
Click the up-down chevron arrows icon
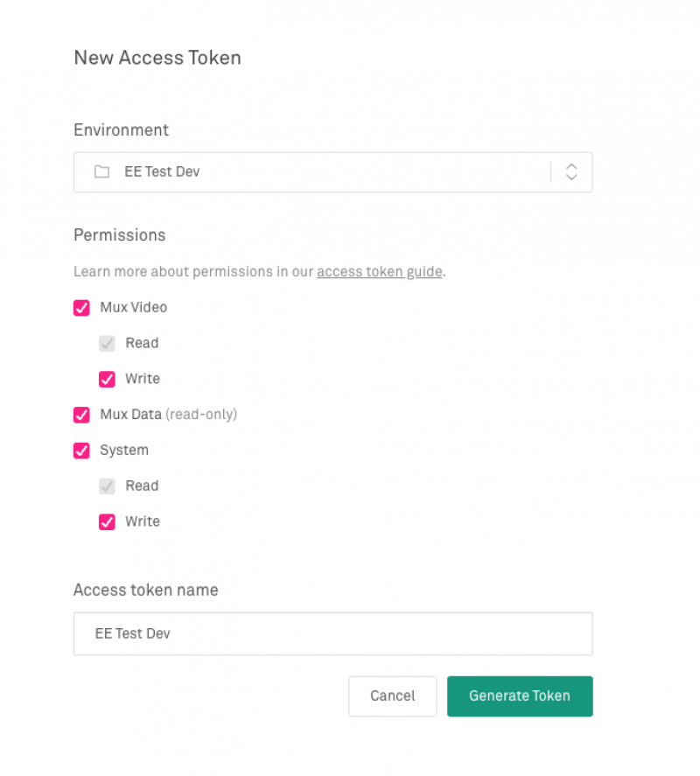(571, 171)
